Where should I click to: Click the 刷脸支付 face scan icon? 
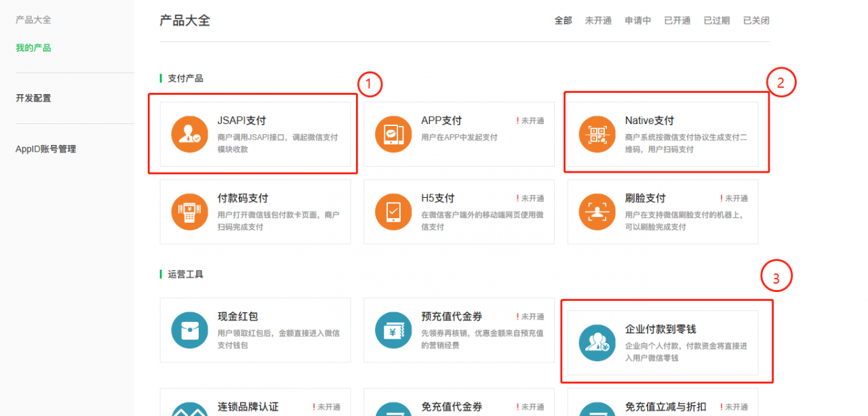597,212
